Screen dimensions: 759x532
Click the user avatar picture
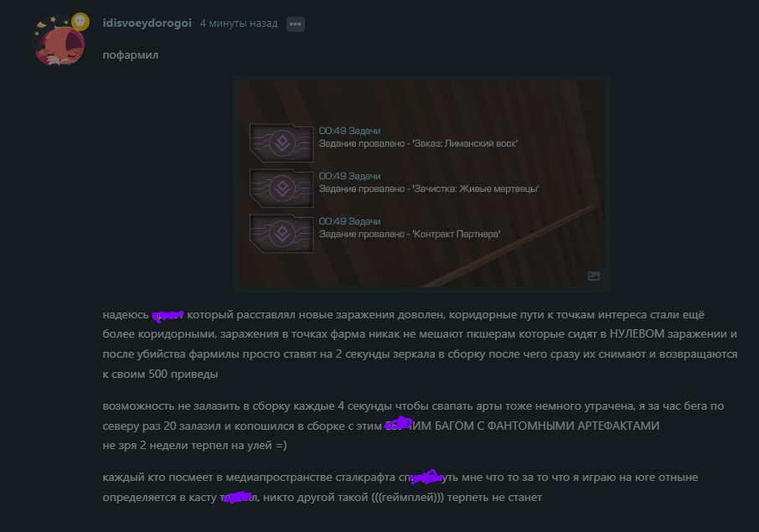tap(59, 42)
